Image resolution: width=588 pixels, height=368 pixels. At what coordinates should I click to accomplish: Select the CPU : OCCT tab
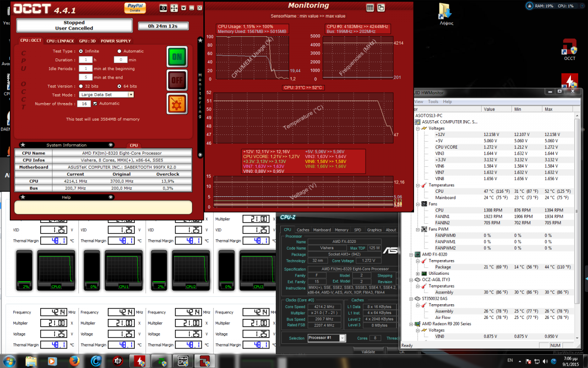(x=31, y=40)
